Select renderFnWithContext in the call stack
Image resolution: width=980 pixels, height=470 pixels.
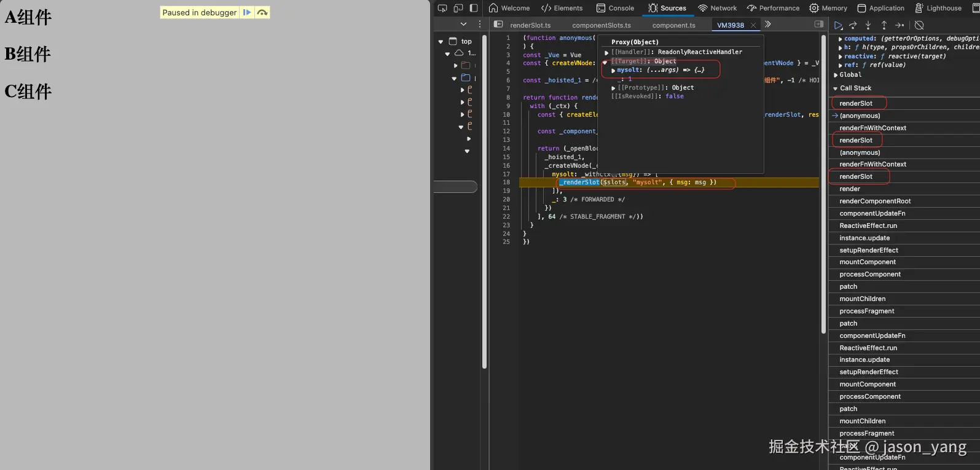tap(872, 128)
